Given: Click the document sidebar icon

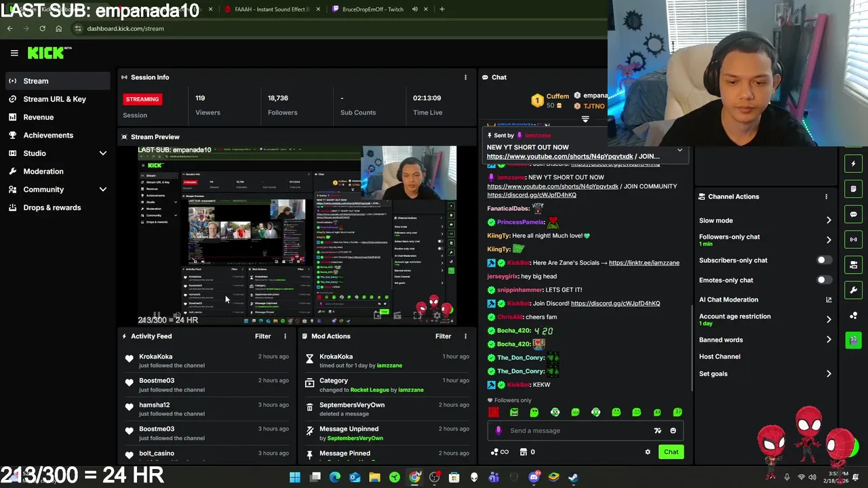Looking at the screenshot, I should point(854,189).
